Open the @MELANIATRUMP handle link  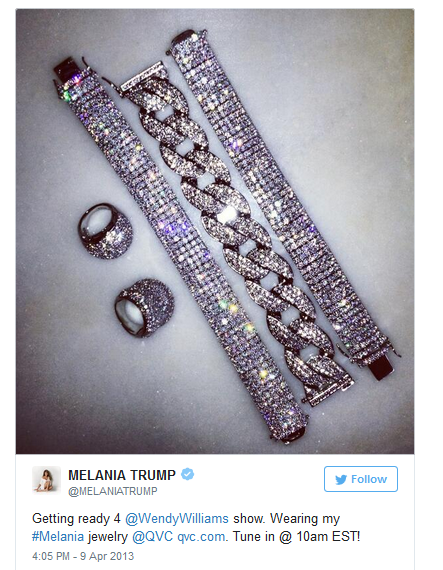click(x=113, y=491)
